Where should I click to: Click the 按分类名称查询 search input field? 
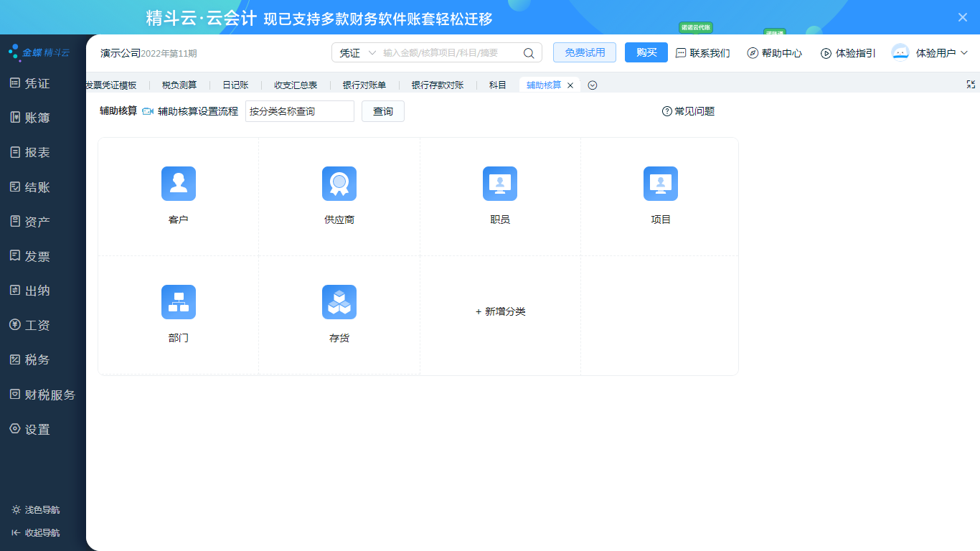coord(299,111)
